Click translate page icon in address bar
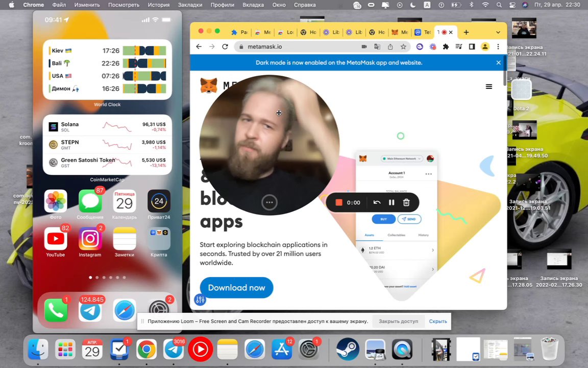This screenshot has width=588, height=368. pos(377,47)
